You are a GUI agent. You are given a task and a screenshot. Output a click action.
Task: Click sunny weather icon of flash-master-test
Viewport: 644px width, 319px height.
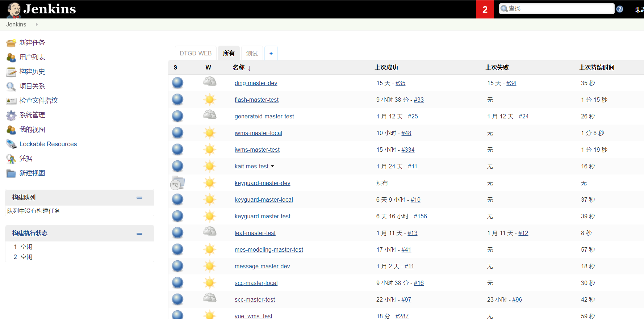(x=210, y=100)
